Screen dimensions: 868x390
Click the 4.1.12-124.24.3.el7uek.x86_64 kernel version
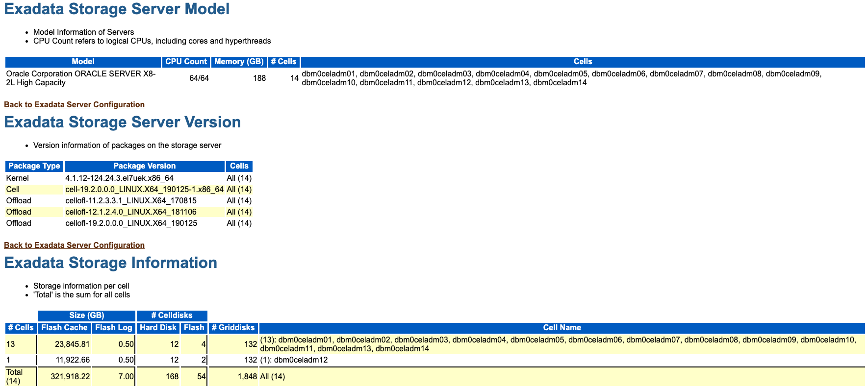119,178
